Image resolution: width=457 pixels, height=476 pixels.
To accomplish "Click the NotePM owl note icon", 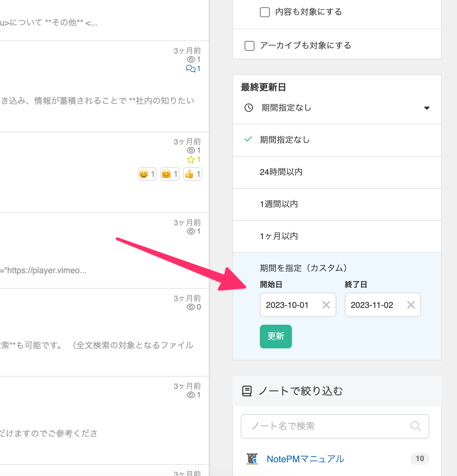I will (252, 459).
